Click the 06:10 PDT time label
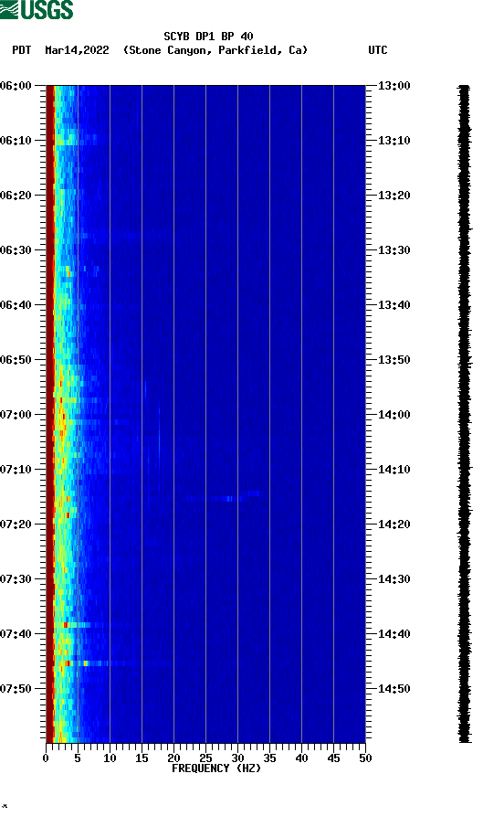The image size is (504, 816). (16, 141)
